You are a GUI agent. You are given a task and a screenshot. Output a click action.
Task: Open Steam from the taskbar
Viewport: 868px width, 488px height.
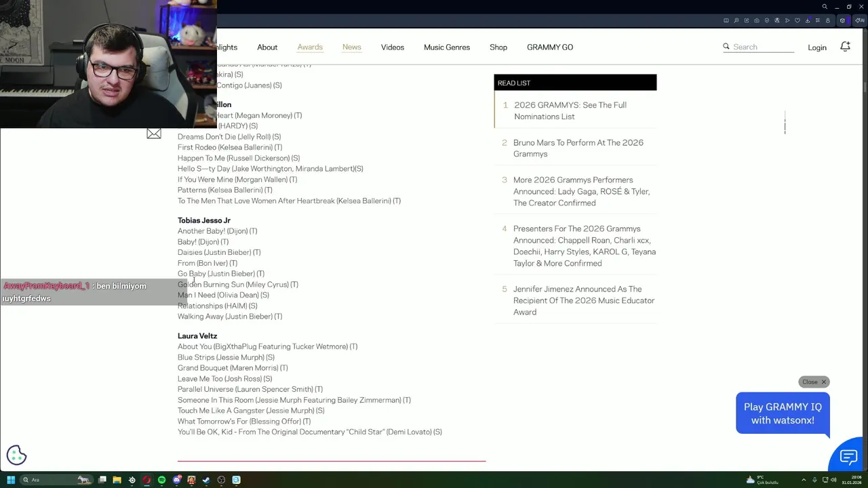(x=206, y=480)
